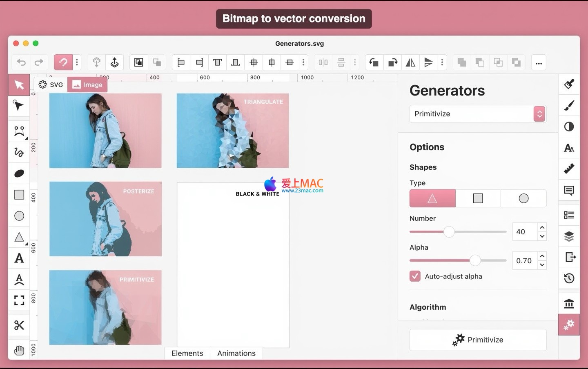Click the Undo arrow in toolbar
Viewport: 588px width, 369px height.
click(x=21, y=62)
